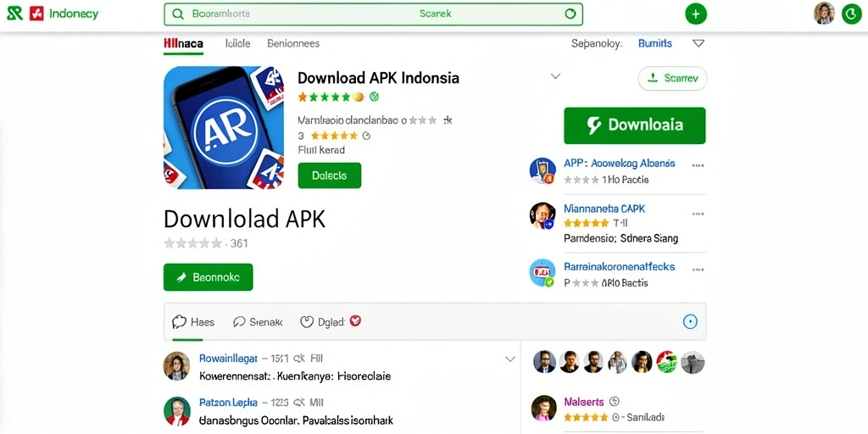Open the Rarreinakoronenatfecks link

click(x=620, y=266)
